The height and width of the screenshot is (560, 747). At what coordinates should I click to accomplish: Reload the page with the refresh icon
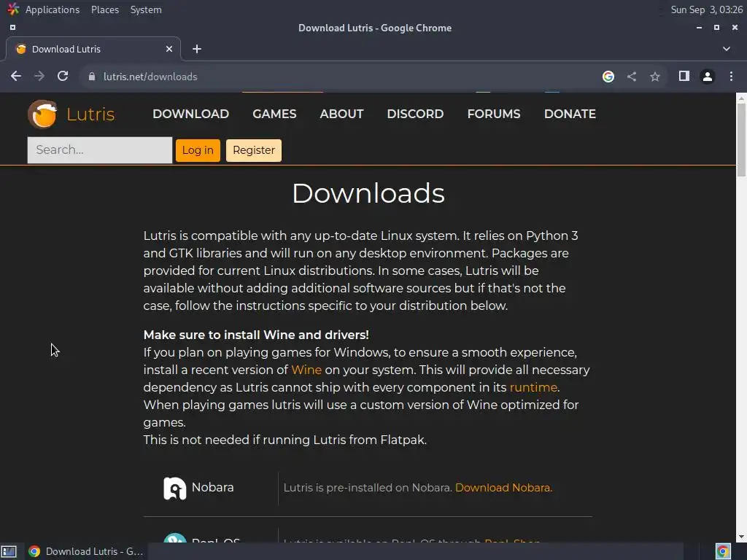pos(63,76)
